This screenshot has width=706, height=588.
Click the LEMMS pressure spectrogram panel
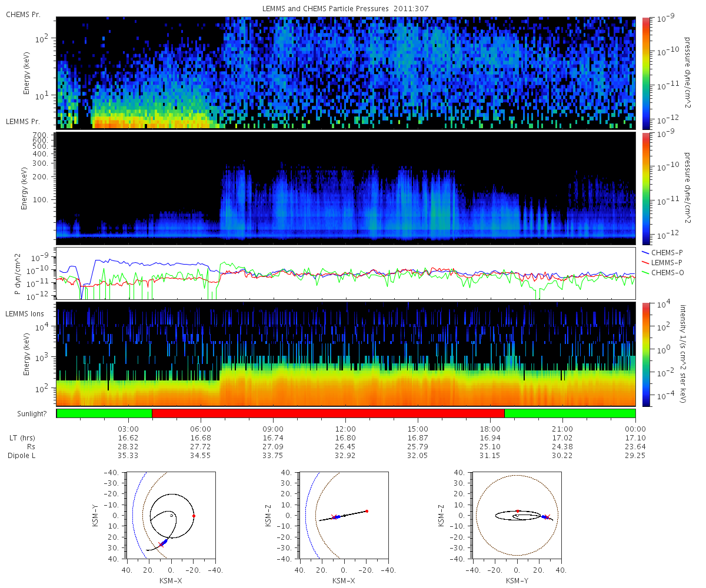point(346,188)
